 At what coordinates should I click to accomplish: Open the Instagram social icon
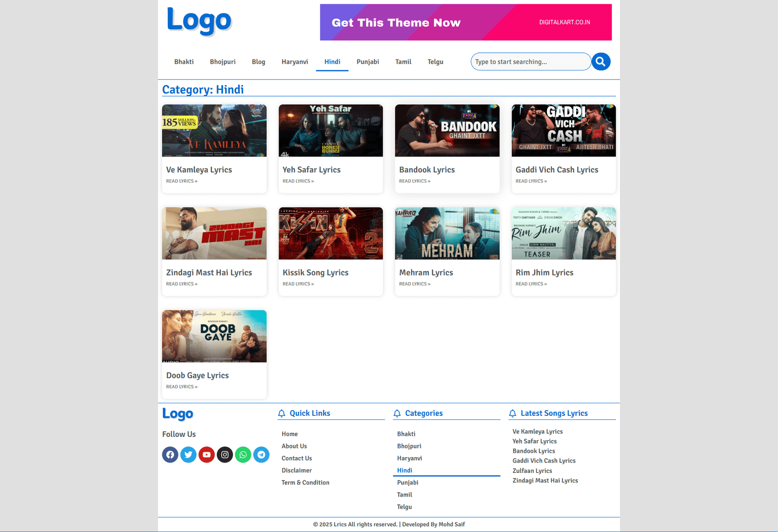click(x=225, y=455)
